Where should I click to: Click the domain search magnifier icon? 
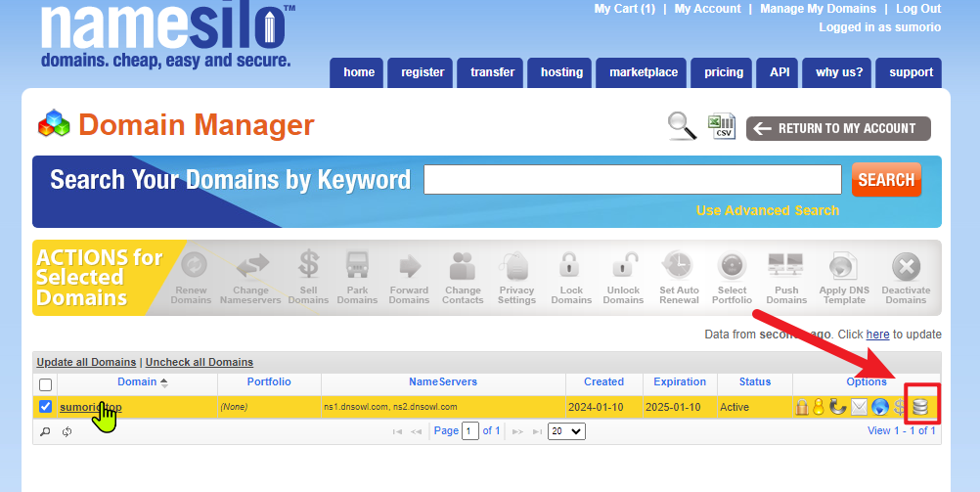pyautogui.click(x=682, y=126)
